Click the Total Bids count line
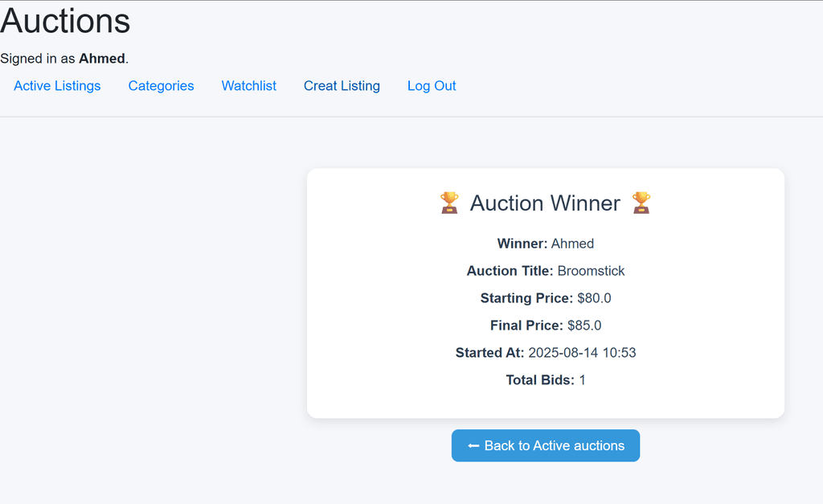This screenshot has height=504, width=823. (x=546, y=380)
